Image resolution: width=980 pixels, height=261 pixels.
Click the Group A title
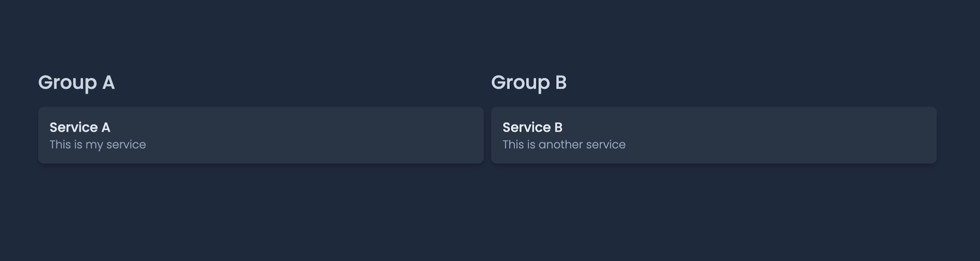tap(76, 83)
